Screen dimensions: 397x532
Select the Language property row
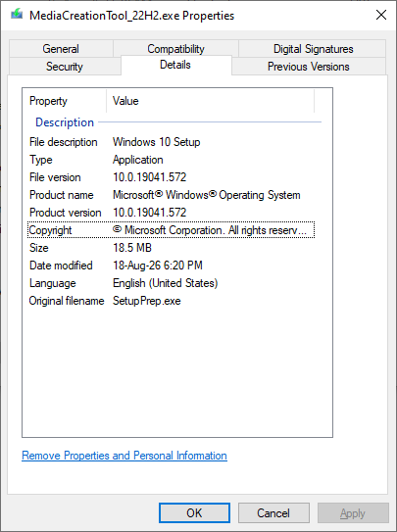(x=172, y=283)
